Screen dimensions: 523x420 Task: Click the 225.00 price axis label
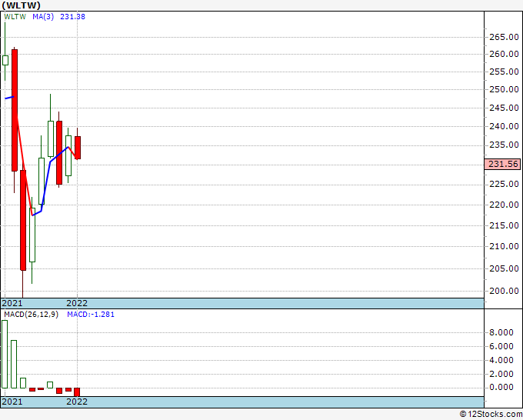(x=504, y=184)
